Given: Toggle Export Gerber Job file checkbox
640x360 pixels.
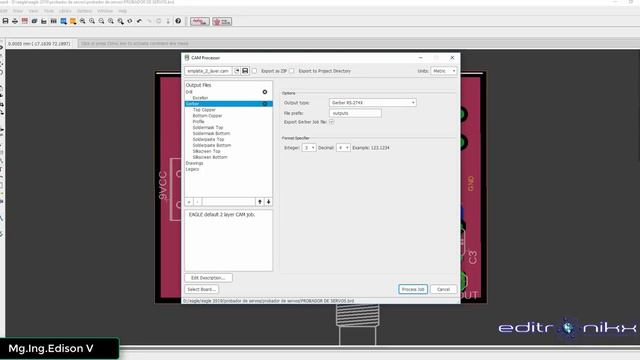Looking at the screenshot, I should coord(331,122).
